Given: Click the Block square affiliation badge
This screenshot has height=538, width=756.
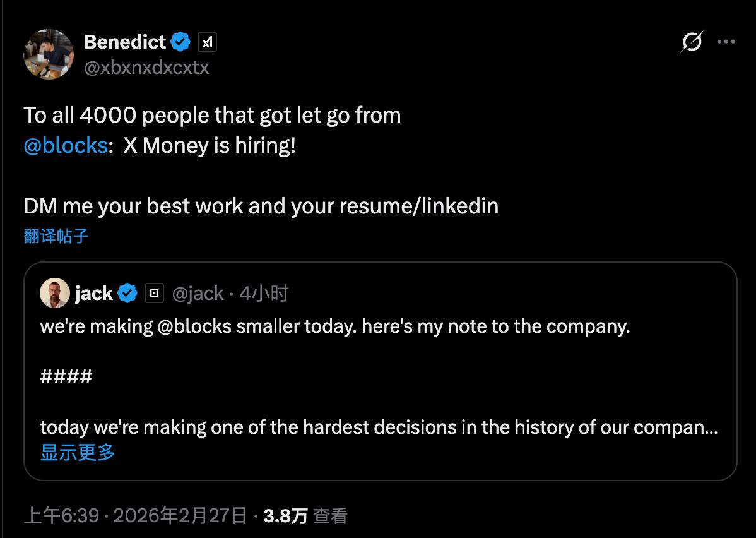Looking at the screenshot, I should (154, 293).
